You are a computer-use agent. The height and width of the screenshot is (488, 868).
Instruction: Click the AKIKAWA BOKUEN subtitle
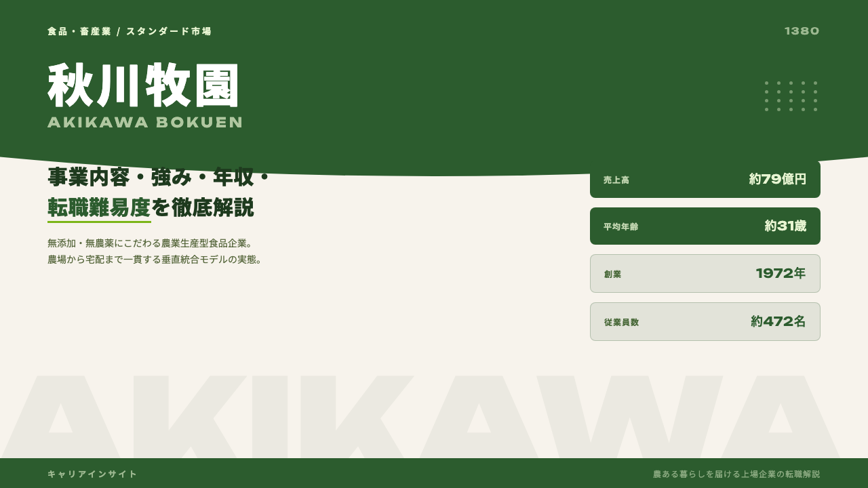pyautogui.click(x=145, y=122)
